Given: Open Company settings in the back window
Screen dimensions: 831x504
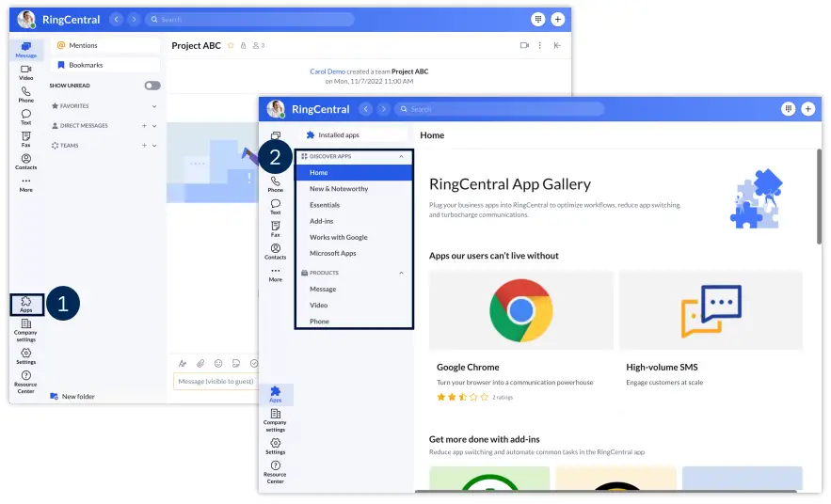Looking at the screenshot, I should [26, 330].
